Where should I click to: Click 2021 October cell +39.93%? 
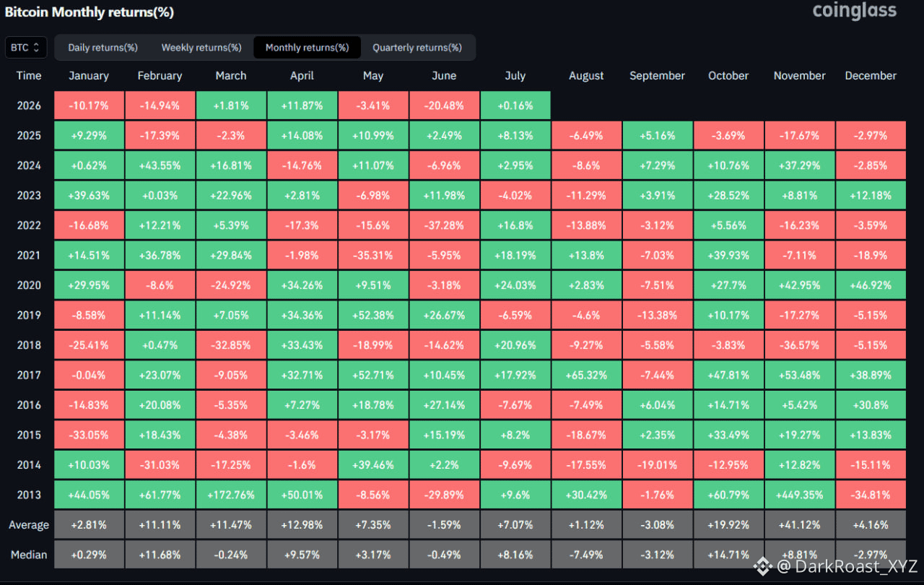tap(728, 256)
